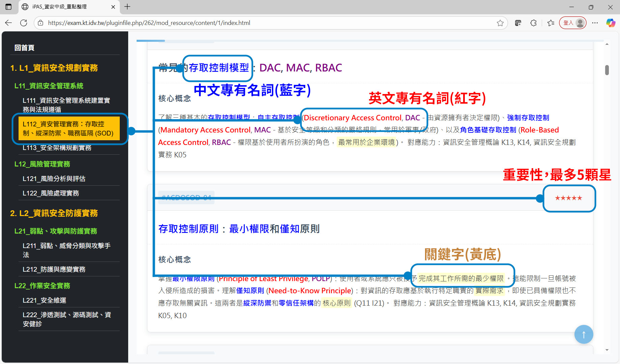The image size is (620, 364).
Task: Open the Copilot sidebar icon
Action: (611, 23)
